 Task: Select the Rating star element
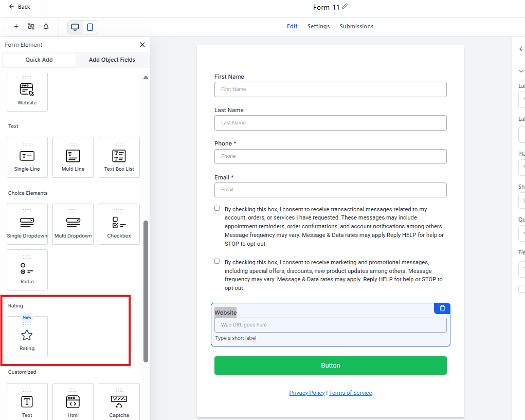[x=27, y=337]
